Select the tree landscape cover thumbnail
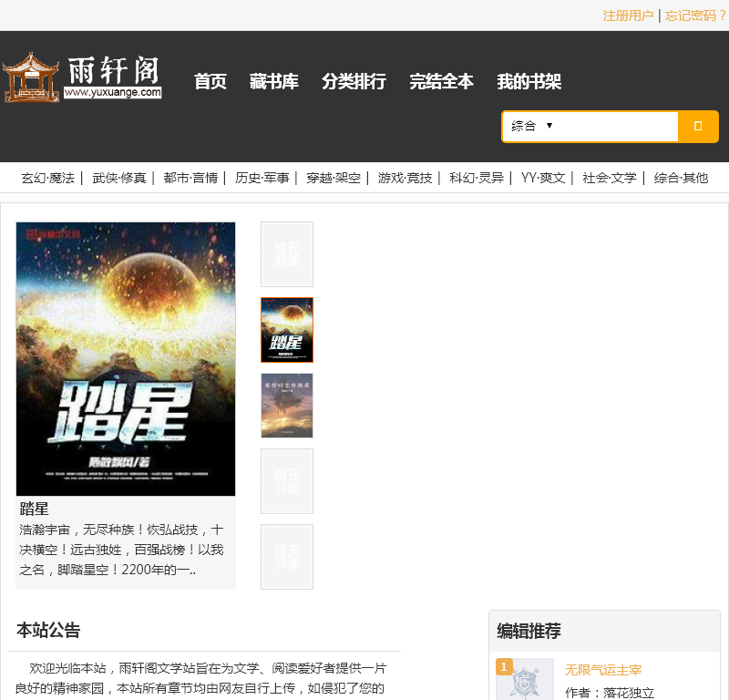The height and width of the screenshot is (700, 729). (287, 406)
